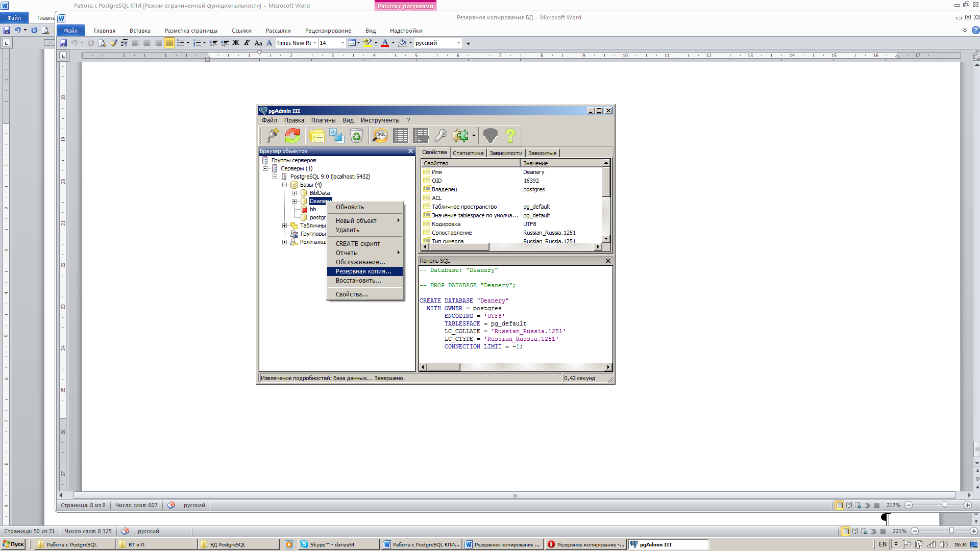Open Статистика tab in pgAdmin
The image size is (980, 551).
[468, 153]
